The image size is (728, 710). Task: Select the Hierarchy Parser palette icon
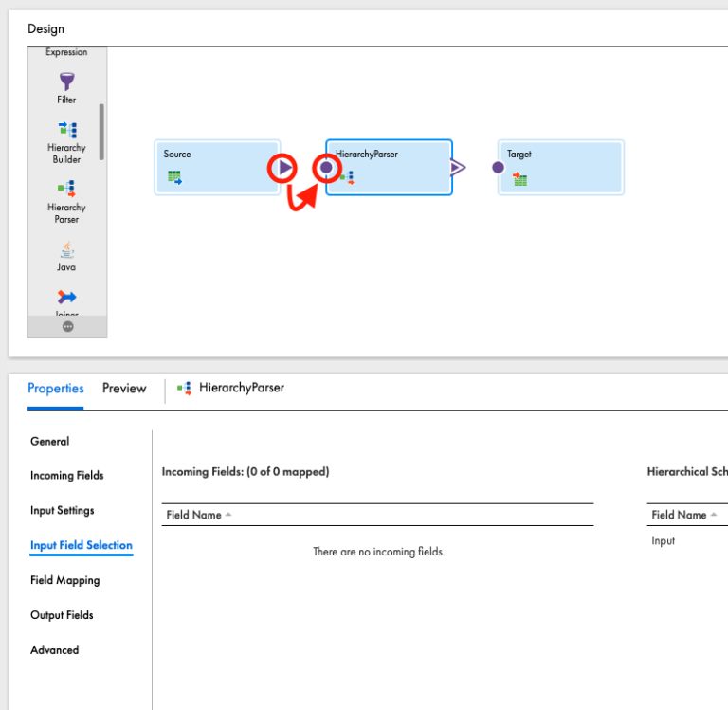[66, 189]
